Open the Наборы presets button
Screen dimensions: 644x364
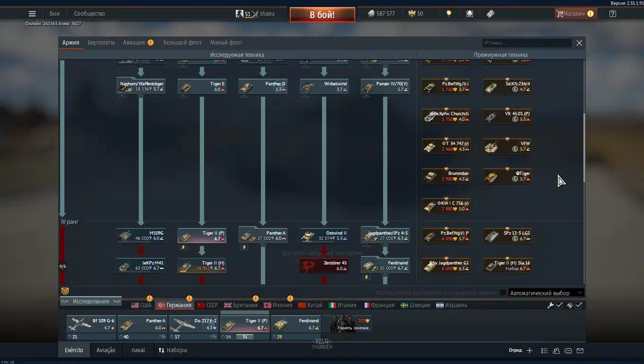click(173, 350)
